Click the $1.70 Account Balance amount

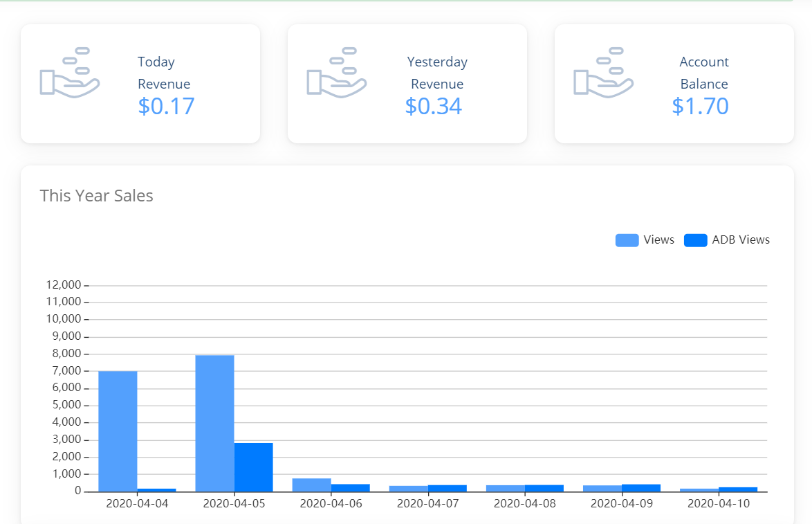(700, 107)
